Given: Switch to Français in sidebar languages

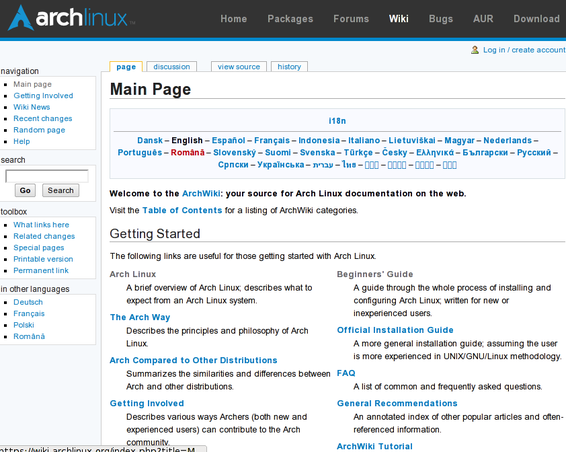Looking at the screenshot, I should (29, 313).
